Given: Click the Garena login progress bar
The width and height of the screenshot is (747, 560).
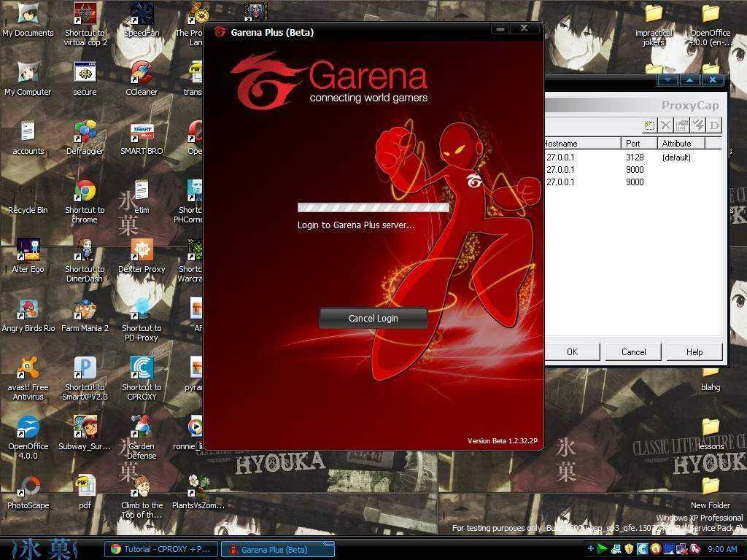Looking at the screenshot, I should click(373, 207).
